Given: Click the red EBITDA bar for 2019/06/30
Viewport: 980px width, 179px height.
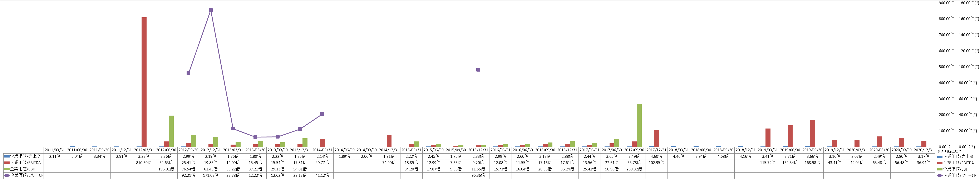Looking at the screenshot, I should click(x=790, y=136).
